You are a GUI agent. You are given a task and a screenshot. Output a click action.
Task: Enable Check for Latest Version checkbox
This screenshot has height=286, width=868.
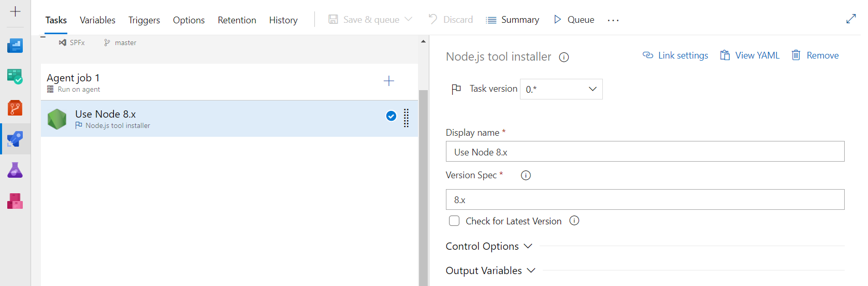(454, 221)
